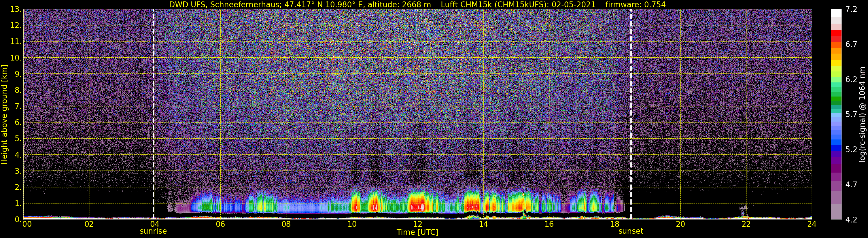Click the y-axis tick label '13.'
The width and height of the screenshot is (868, 238).
[x=16, y=10]
